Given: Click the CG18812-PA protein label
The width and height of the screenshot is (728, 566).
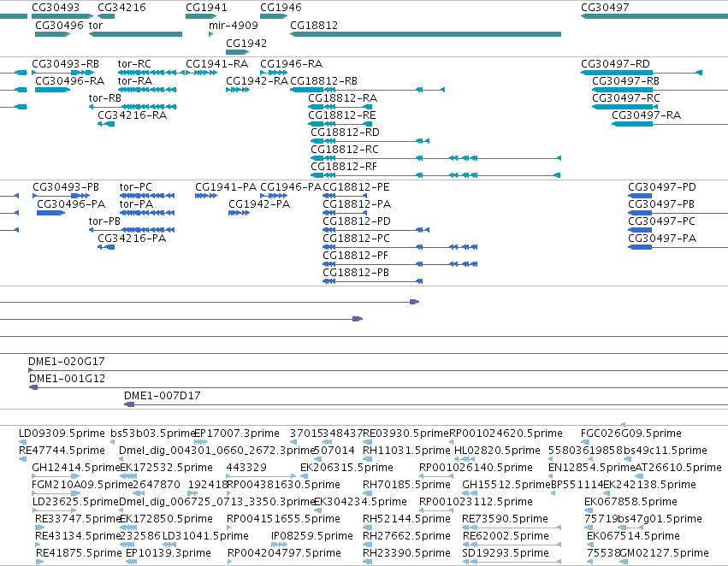Looking at the screenshot, I should (357, 204).
